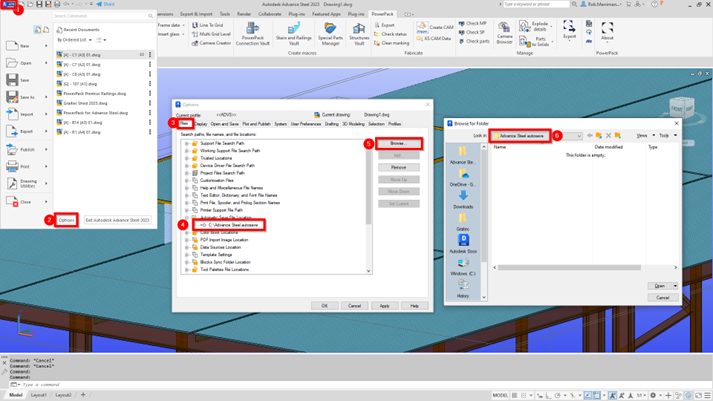The image size is (713, 401).
Task: Select Windows (C:) in Browse sidebar
Action: (x=463, y=267)
